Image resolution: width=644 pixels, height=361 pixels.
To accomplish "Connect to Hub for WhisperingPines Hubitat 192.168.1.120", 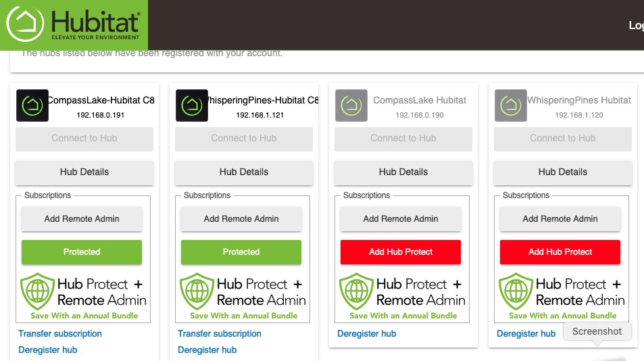I will [562, 139].
